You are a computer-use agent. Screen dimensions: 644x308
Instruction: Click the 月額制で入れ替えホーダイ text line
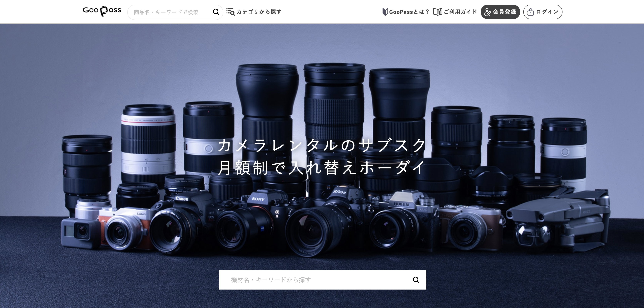point(322,167)
